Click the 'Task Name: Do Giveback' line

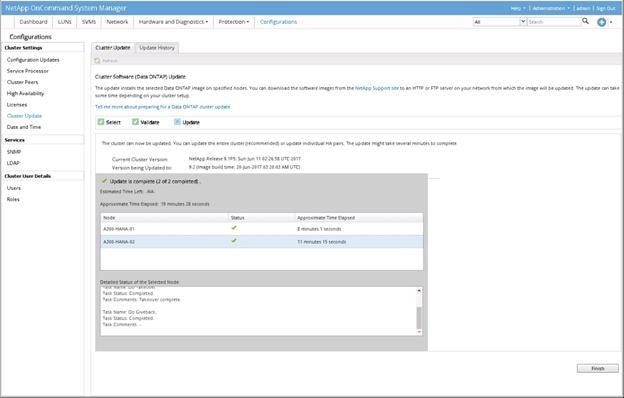(129, 312)
